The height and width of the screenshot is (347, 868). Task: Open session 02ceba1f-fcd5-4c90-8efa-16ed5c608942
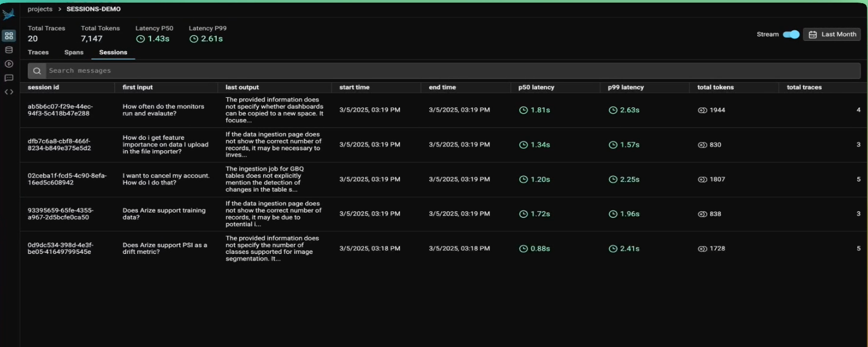pos(67,179)
